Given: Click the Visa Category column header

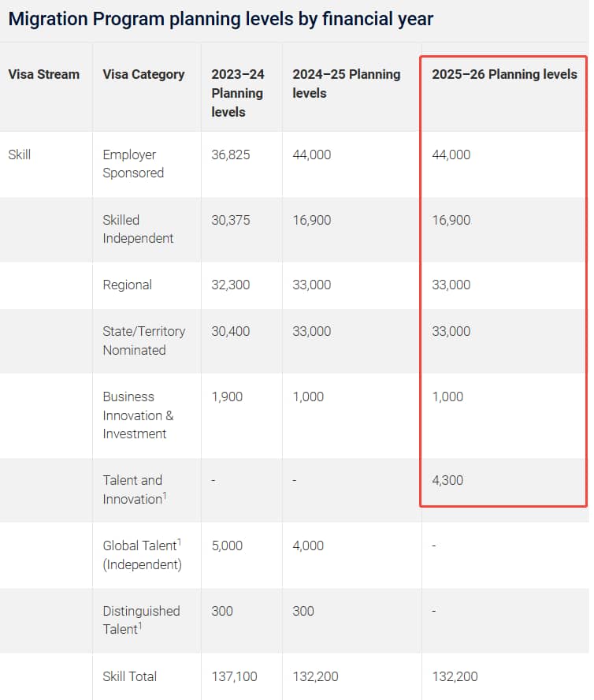Looking at the screenshot, I should 143,74.
